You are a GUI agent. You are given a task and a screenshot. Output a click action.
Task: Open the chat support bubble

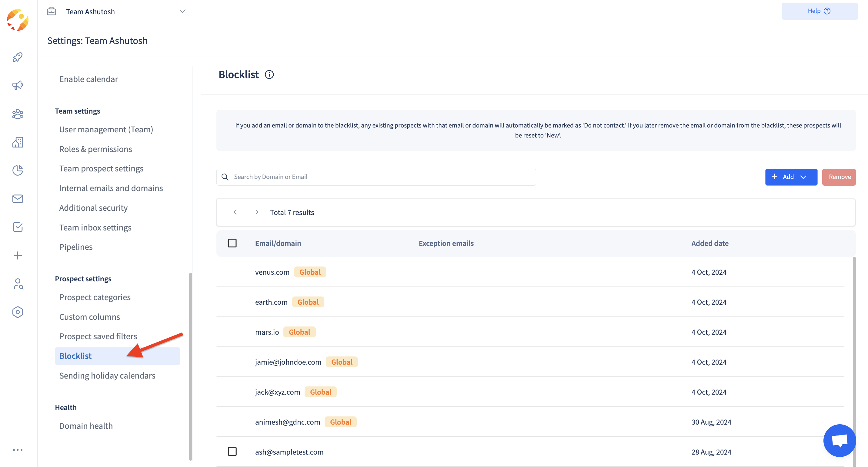(839, 440)
